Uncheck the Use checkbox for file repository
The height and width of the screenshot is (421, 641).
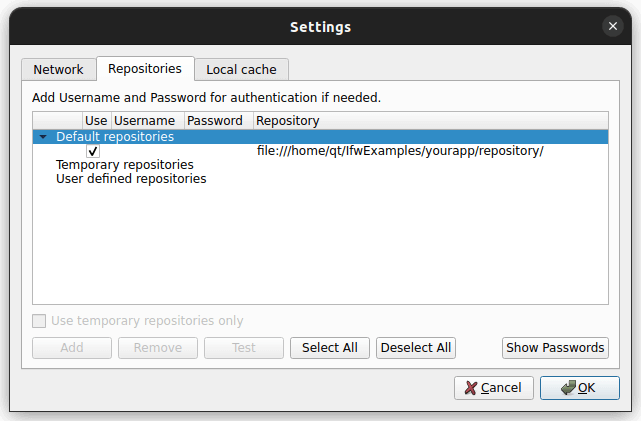tap(93, 151)
